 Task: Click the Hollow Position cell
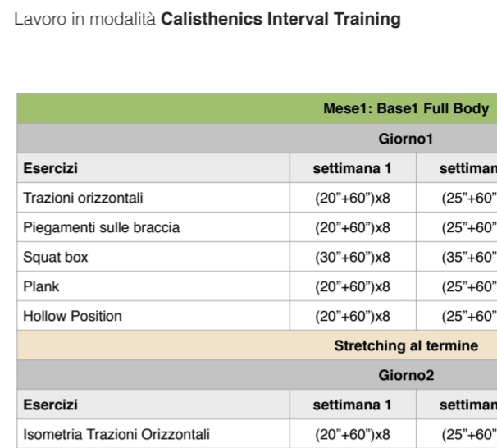(153, 315)
